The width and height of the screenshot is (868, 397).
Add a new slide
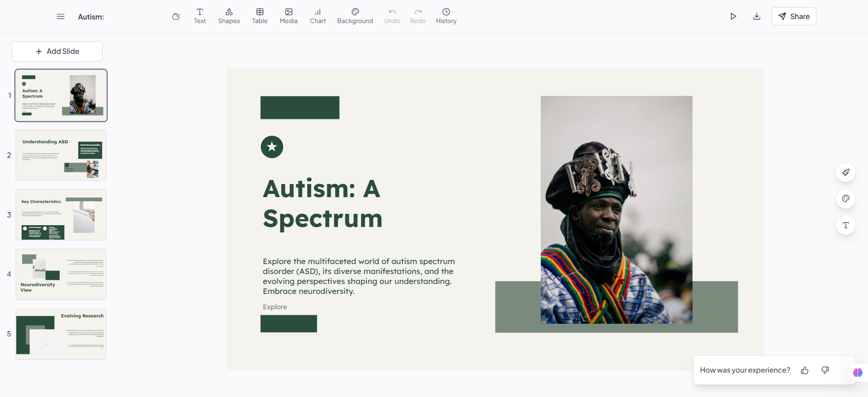click(57, 52)
